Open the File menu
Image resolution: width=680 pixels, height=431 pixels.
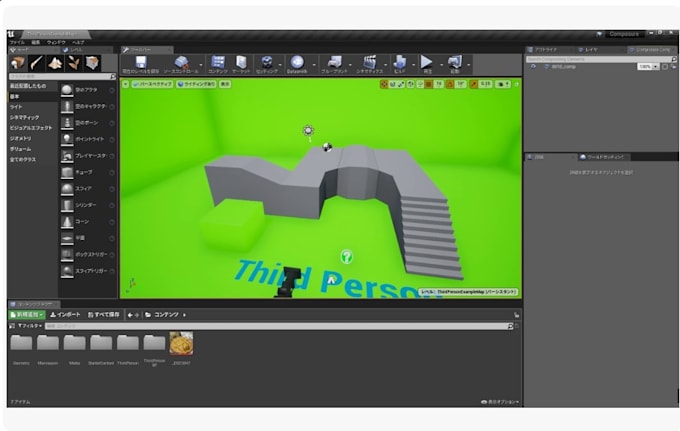pos(17,42)
